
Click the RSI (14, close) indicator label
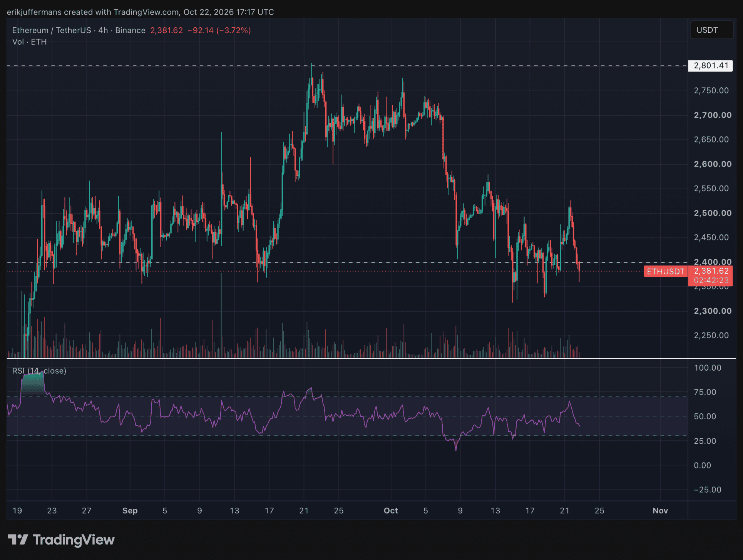tap(39, 371)
